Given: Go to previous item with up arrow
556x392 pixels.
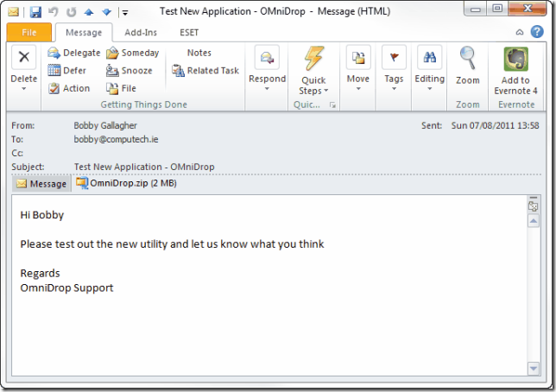Looking at the screenshot, I should click(x=89, y=12).
